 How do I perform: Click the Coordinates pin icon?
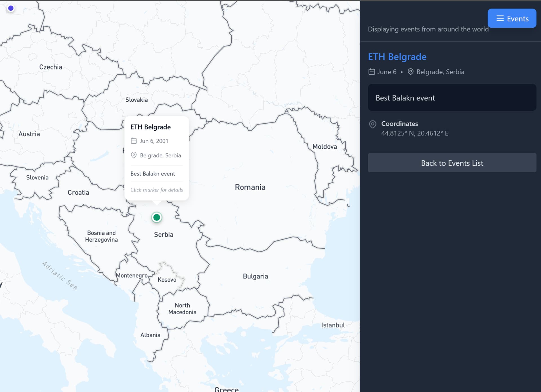373,124
